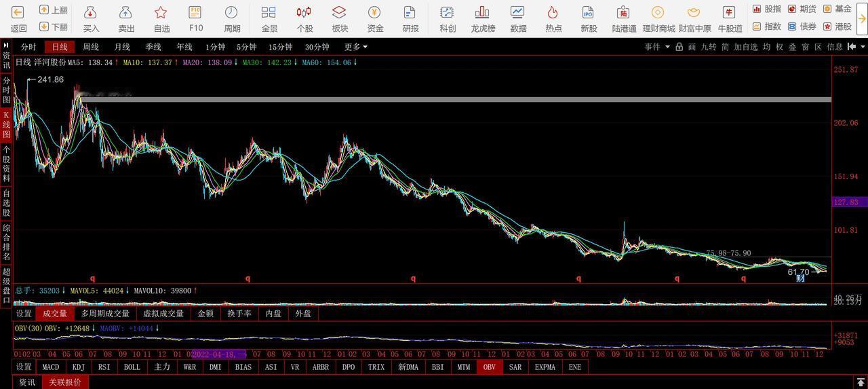
Task: Select 换手率 turnover rate sub-chart
Action: pos(239,314)
